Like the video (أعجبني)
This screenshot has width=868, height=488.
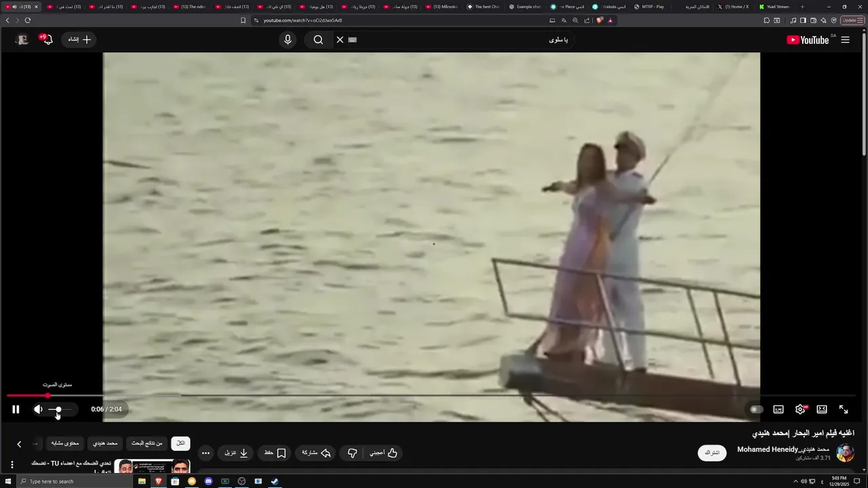[384, 453]
